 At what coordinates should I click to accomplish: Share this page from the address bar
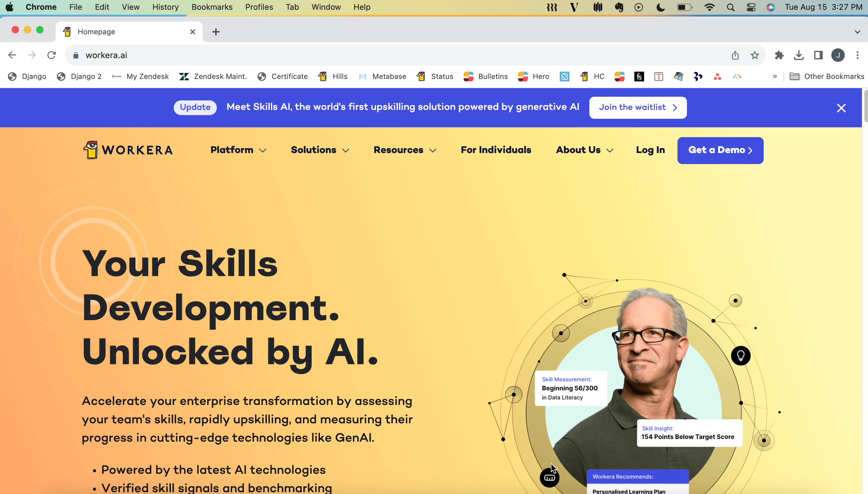735,55
